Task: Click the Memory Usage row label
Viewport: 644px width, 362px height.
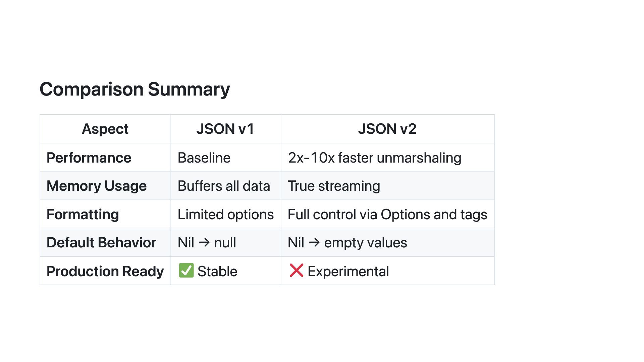Action: [x=97, y=186]
